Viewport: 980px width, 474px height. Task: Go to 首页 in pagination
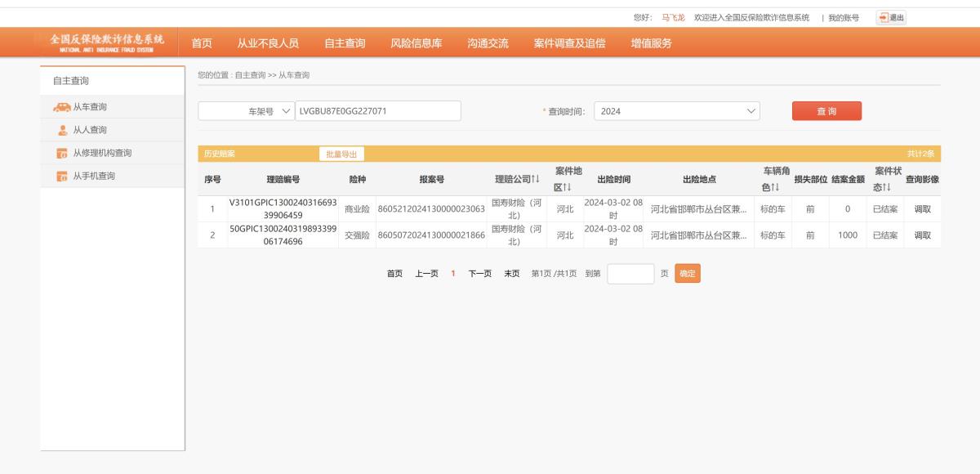coord(394,274)
